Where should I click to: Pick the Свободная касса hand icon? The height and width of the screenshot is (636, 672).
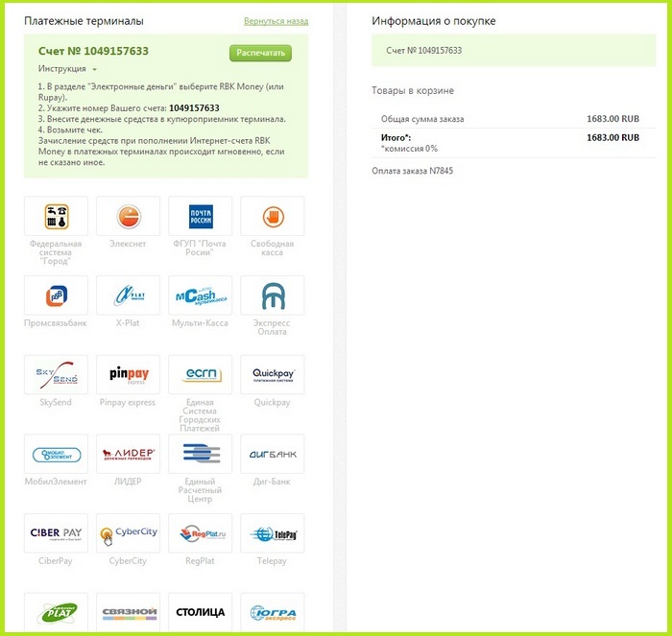coord(273,216)
